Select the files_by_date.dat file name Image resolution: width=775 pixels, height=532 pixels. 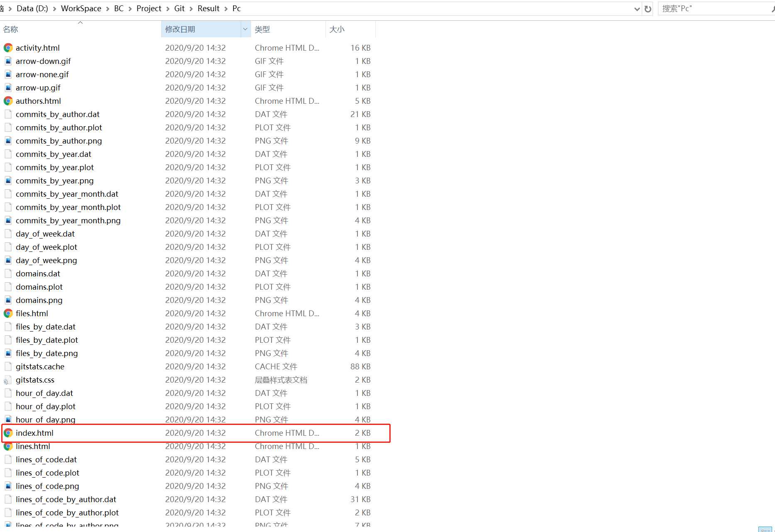pyautogui.click(x=46, y=327)
